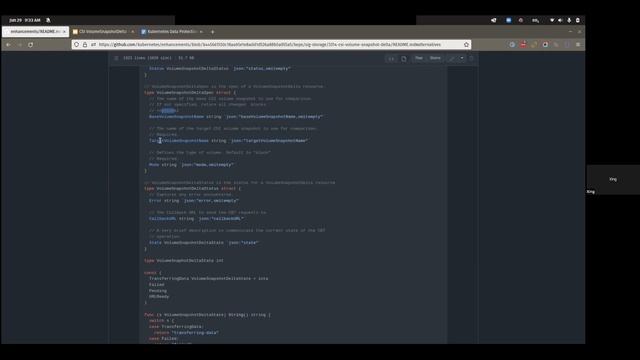Click the 'type VolumeSnapshotDeltaState int' line

pos(184,260)
